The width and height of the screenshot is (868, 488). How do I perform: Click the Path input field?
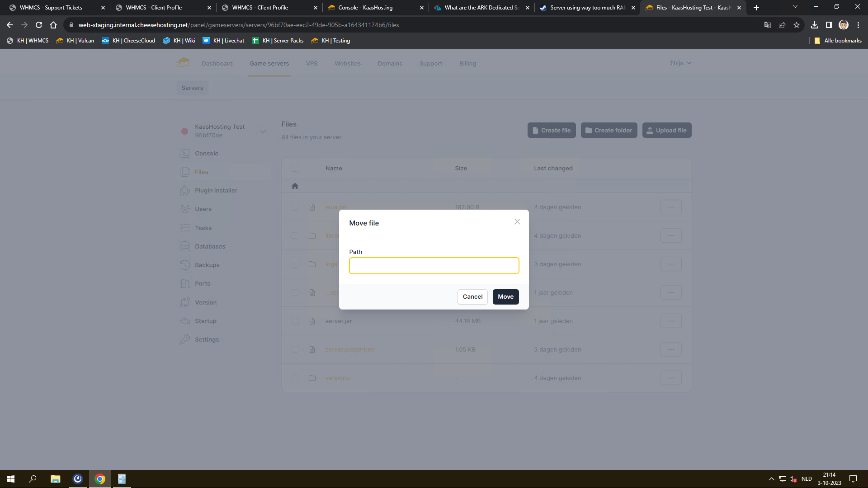(434, 266)
